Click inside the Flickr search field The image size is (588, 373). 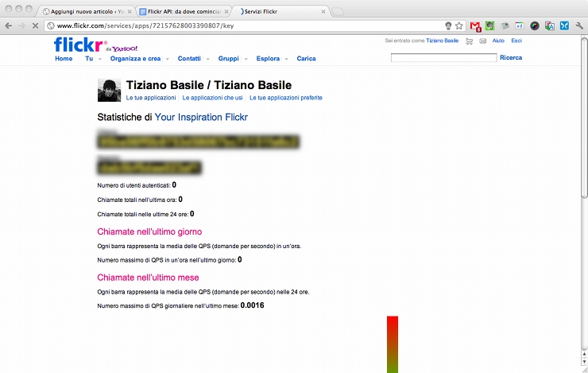pos(443,57)
